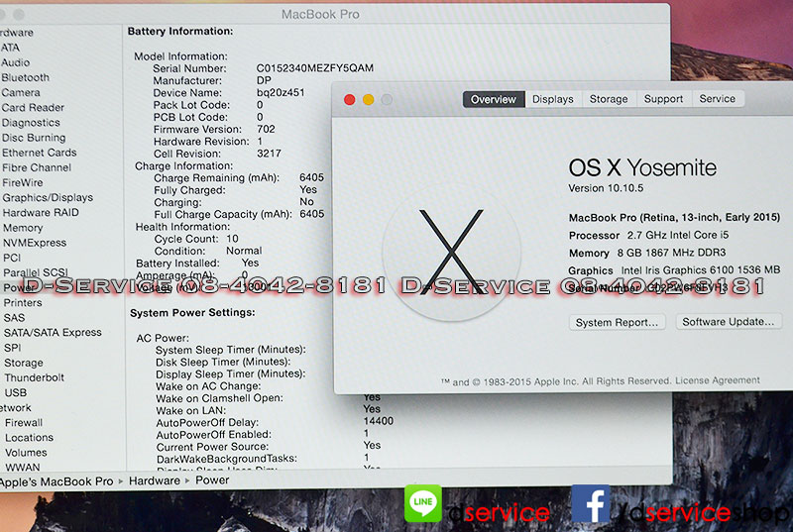Select PCI in the sidebar
The image size is (793, 532).
click(x=12, y=258)
